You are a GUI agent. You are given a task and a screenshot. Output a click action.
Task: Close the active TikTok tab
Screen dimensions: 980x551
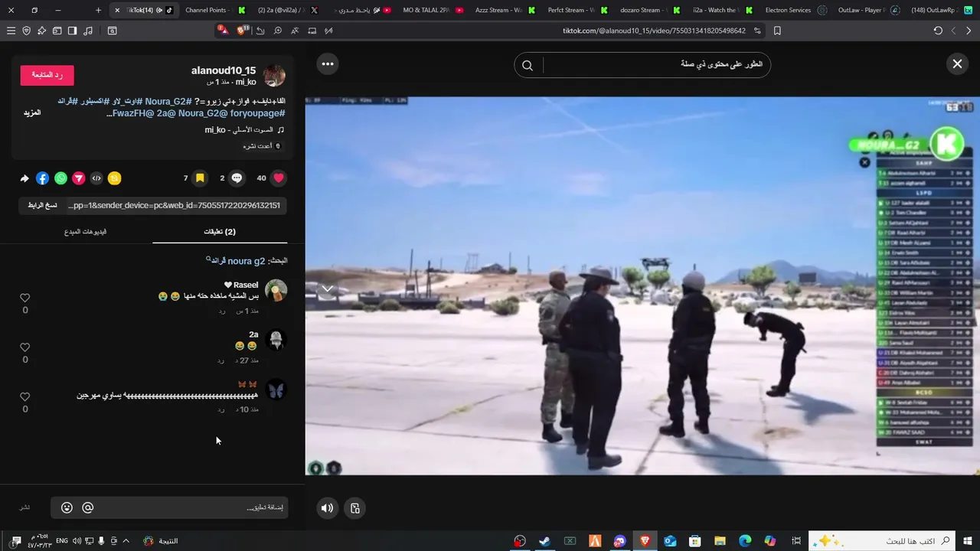(117, 10)
